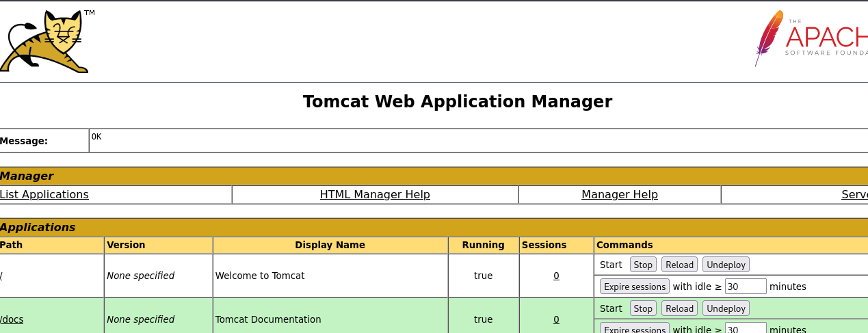Click the 'Manager' section header
This screenshot has width=868, height=333.
click(27, 176)
